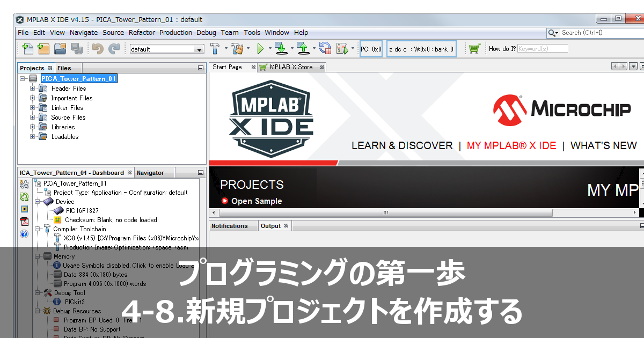This screenshot has width=644, height=338.
Task: Click the WHAT'S NEW link
Action: point(604,145)
